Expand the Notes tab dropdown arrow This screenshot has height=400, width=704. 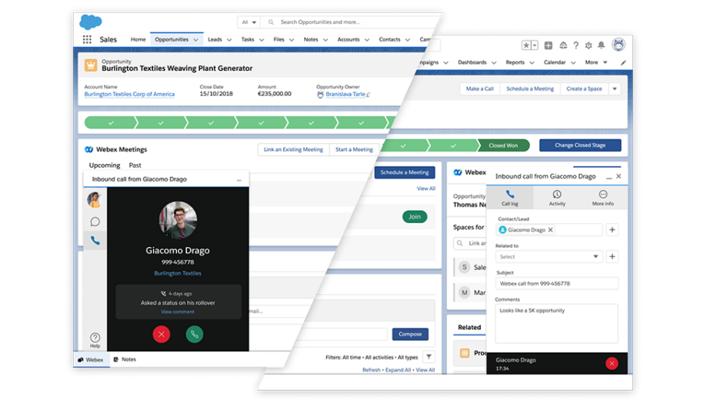coord(325,40)
